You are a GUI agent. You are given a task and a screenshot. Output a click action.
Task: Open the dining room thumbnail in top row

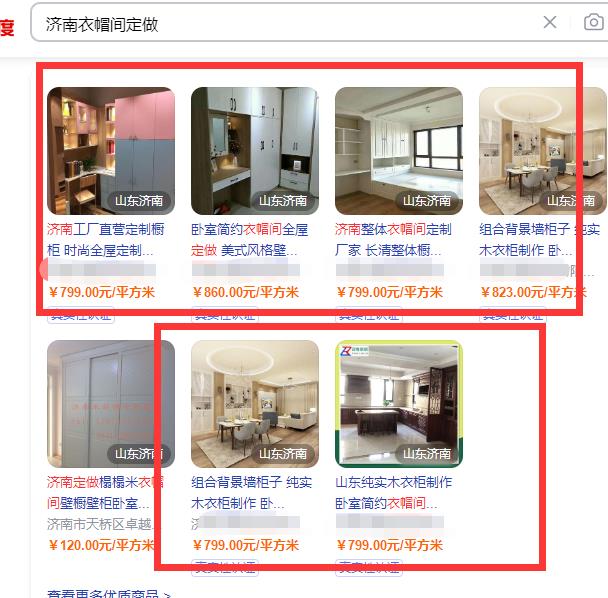543,151
